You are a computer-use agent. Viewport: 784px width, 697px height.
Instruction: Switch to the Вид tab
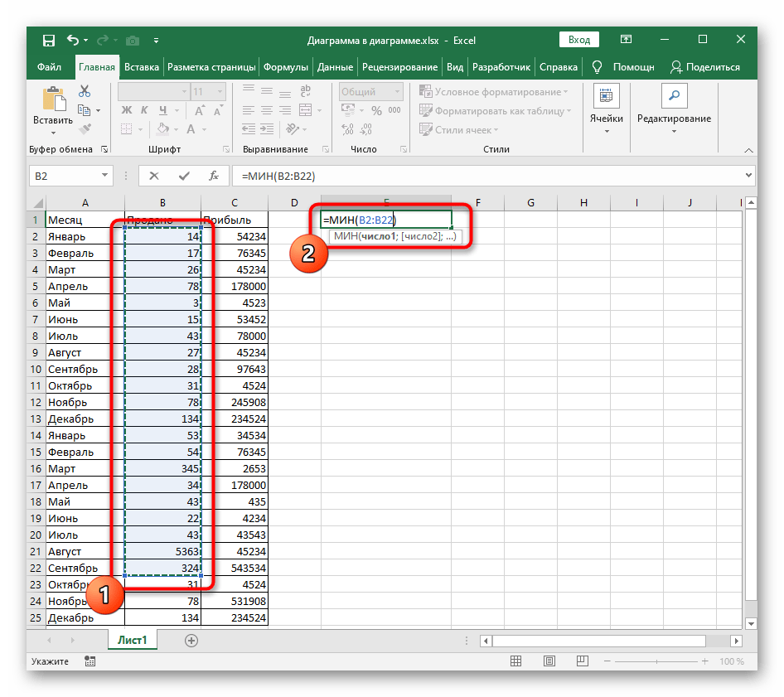click(x=455, y=67)
